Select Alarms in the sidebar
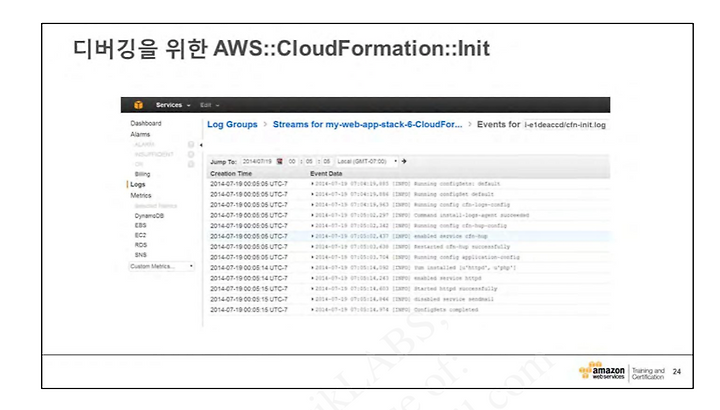 pos(140,135)
